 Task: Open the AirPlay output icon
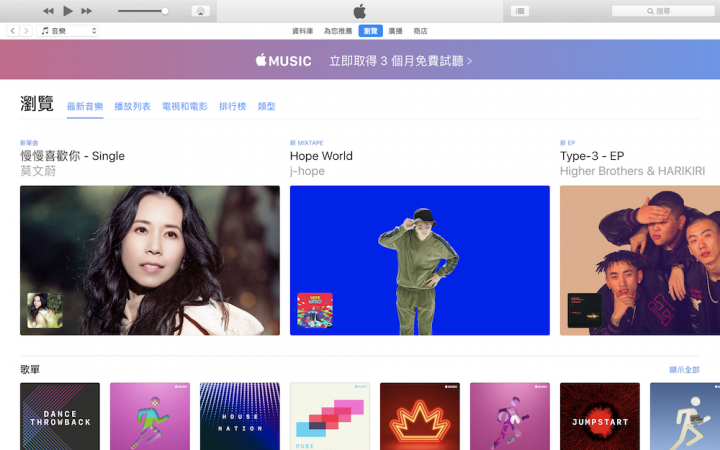(201, 11)
